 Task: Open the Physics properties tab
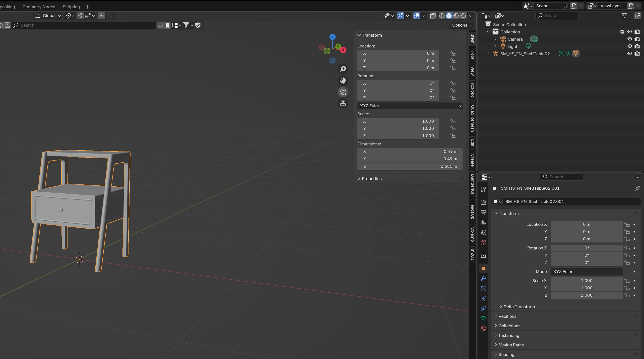click(483, 298)
